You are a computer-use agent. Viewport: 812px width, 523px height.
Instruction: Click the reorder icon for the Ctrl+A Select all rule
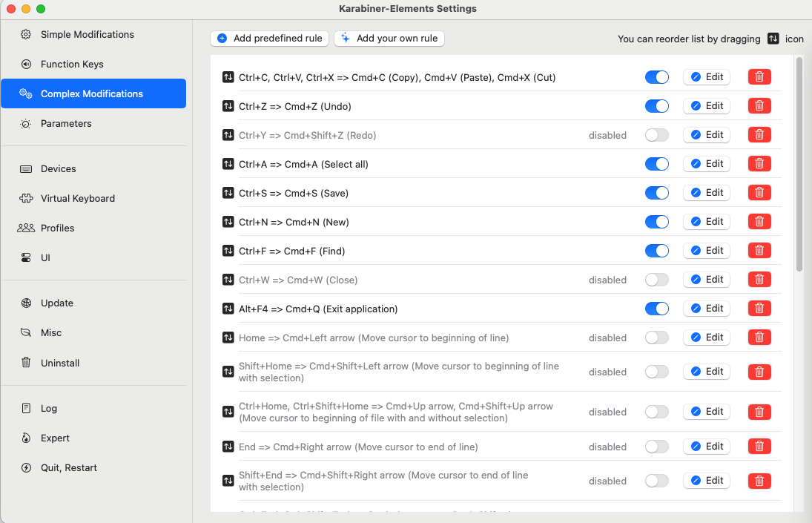[x=228, y=164]
